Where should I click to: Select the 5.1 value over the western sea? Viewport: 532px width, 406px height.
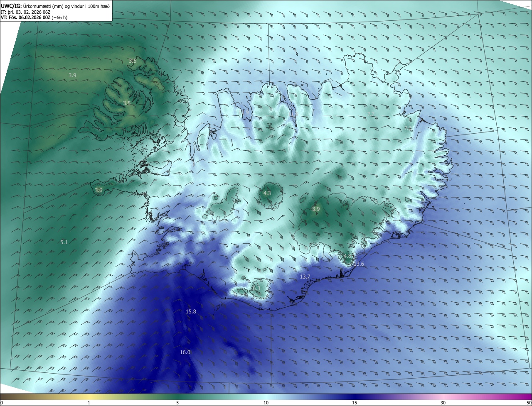(x=64, y=242)
